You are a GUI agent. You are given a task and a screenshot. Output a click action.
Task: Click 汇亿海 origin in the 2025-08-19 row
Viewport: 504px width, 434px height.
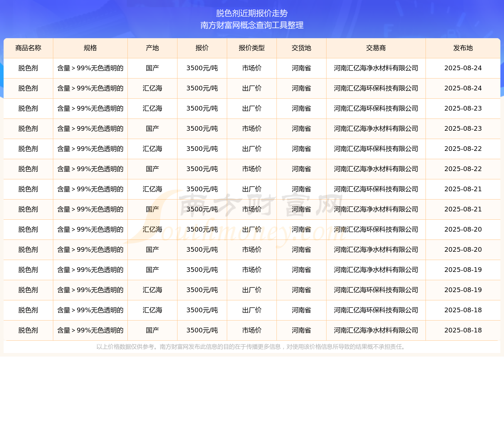point(152,290)
